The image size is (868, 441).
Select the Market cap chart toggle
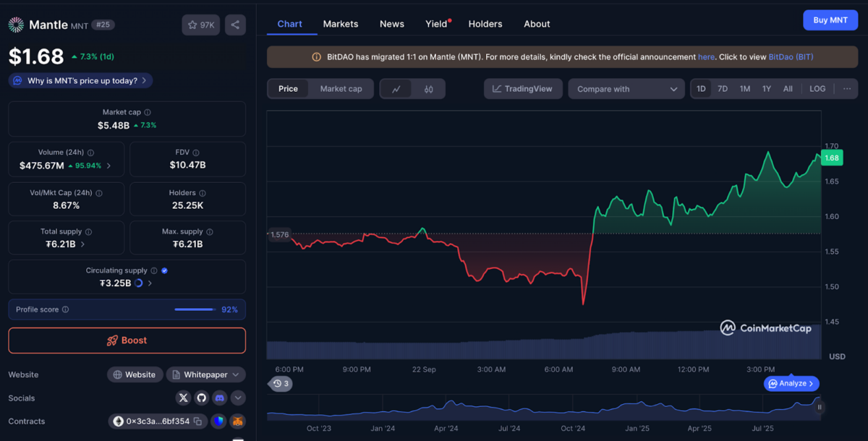pyautogui.click(x=341, y=89)
